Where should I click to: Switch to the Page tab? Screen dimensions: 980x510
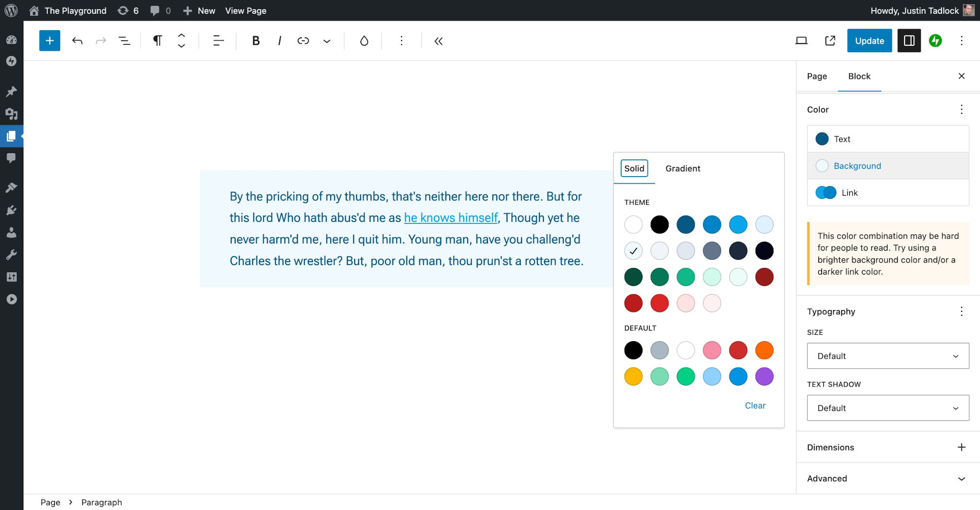pos(817,76)
